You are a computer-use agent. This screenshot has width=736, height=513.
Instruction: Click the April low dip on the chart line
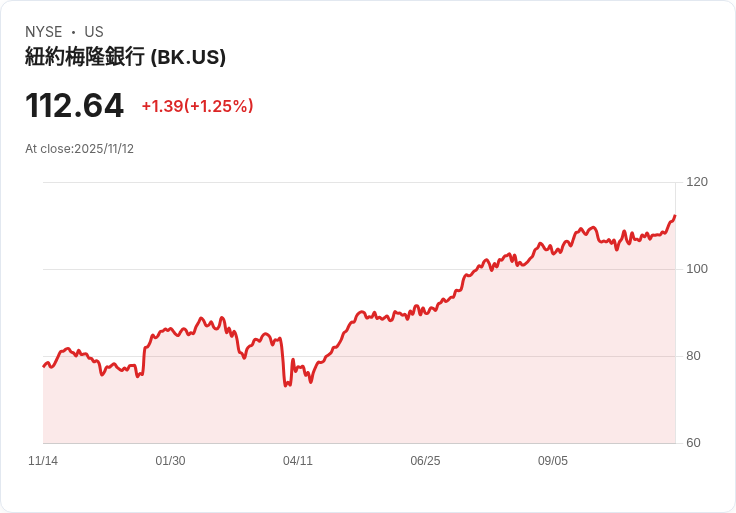[x=286, y=385]
